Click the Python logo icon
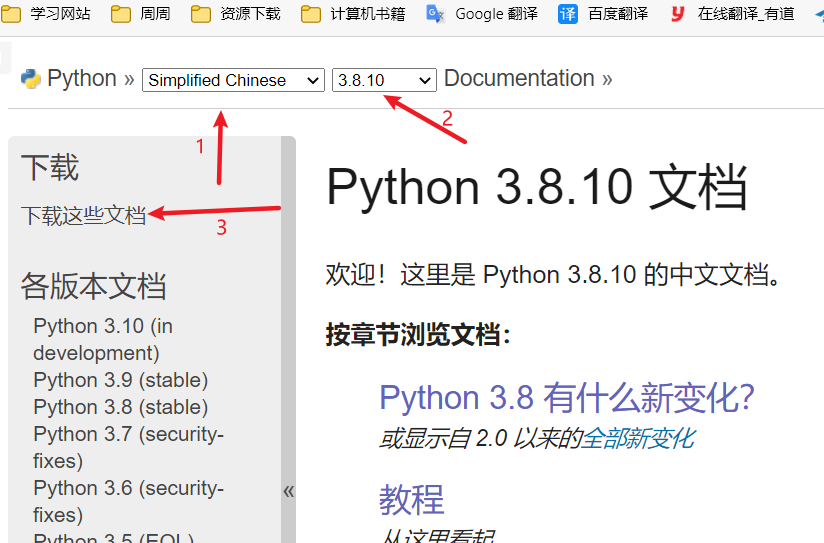Screen dimensions: 824x543 [x=30, y=79]
